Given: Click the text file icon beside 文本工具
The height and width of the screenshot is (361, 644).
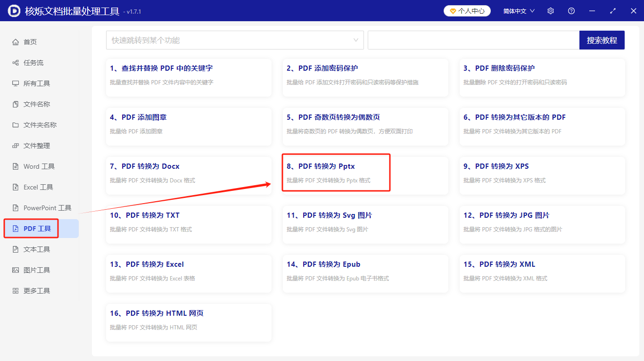Looking at the screenshot, I should [16, 249].
